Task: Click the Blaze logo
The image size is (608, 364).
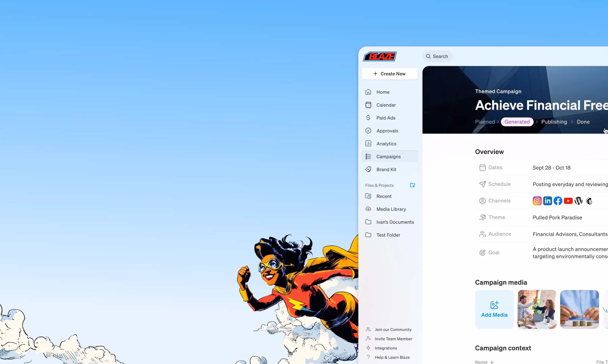Action: [380, 56]
